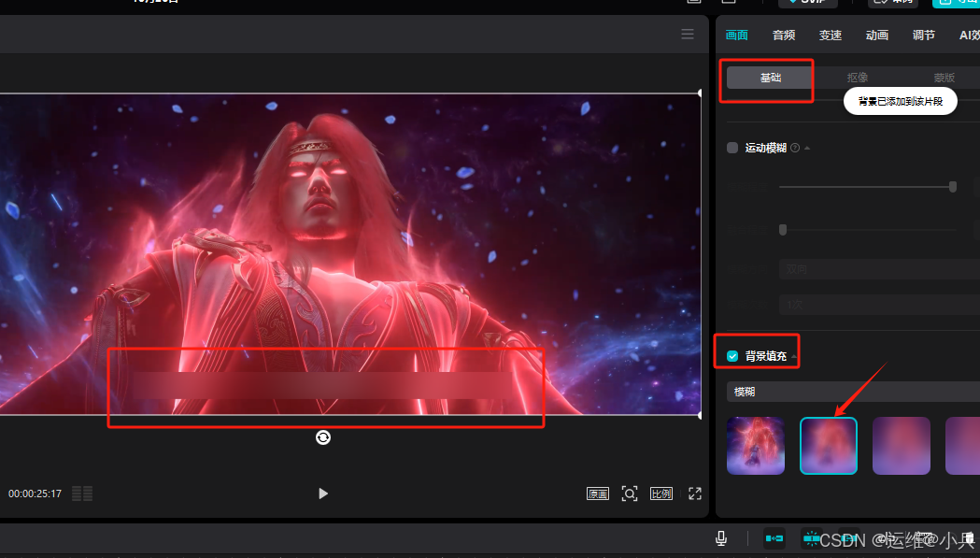Select the first, least blurred background thumbnail
Screen dimensions: 980x558
756,446
